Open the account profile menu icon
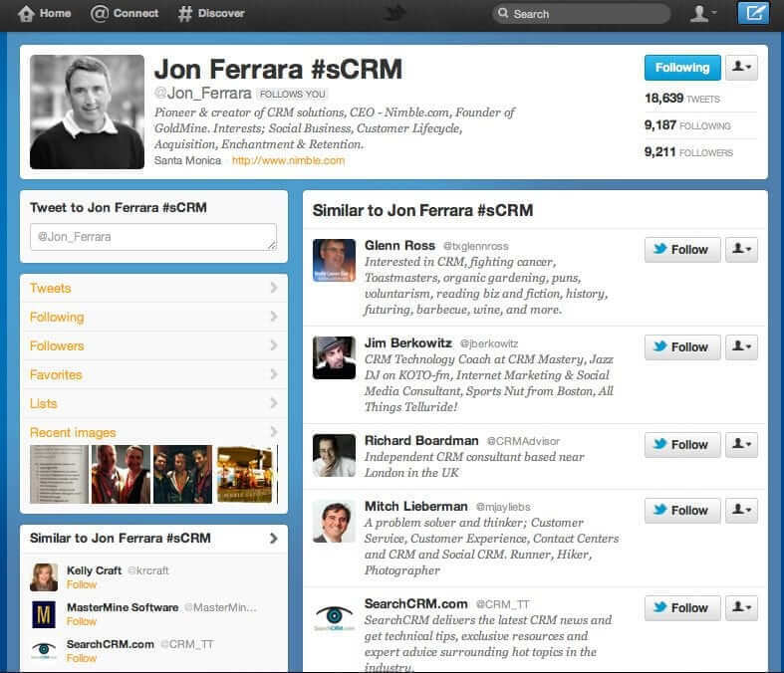Viewport: 784px width, 673px height. click(x=702, y=14)
